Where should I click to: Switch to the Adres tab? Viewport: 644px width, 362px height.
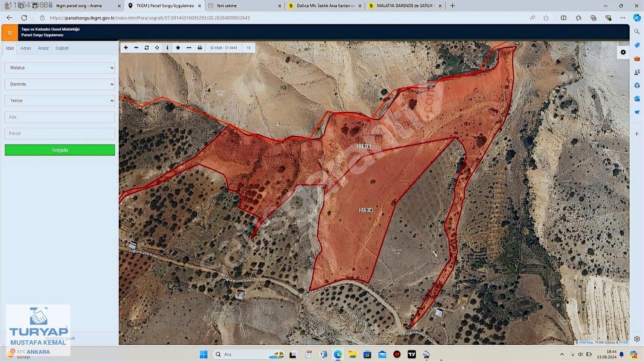point(26,48)
